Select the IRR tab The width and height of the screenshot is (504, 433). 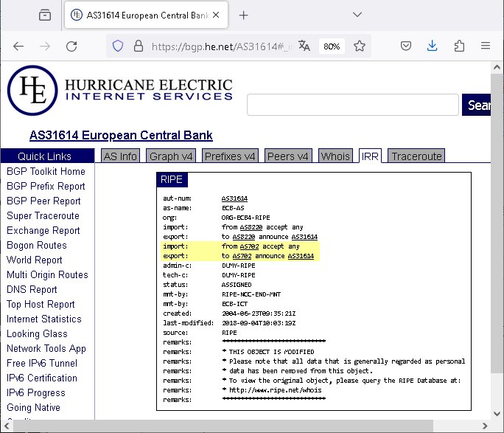370,156
